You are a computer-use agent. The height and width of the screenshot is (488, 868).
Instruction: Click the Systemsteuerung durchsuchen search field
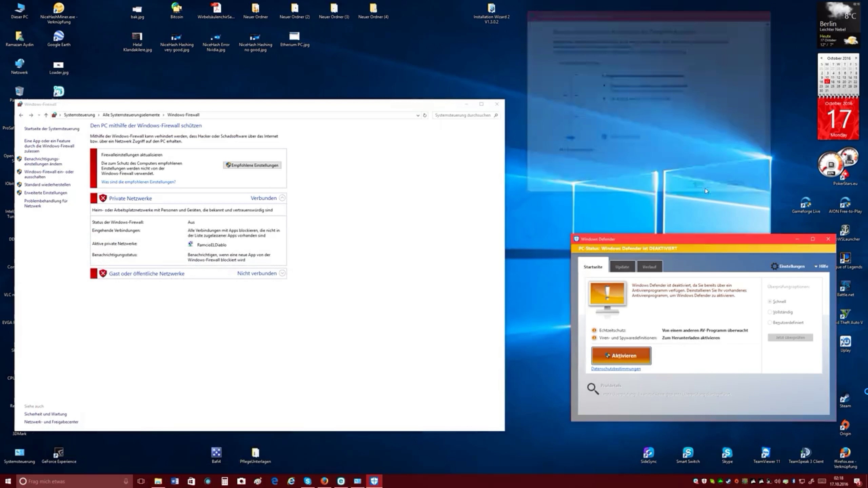click(x=462, y=115)
